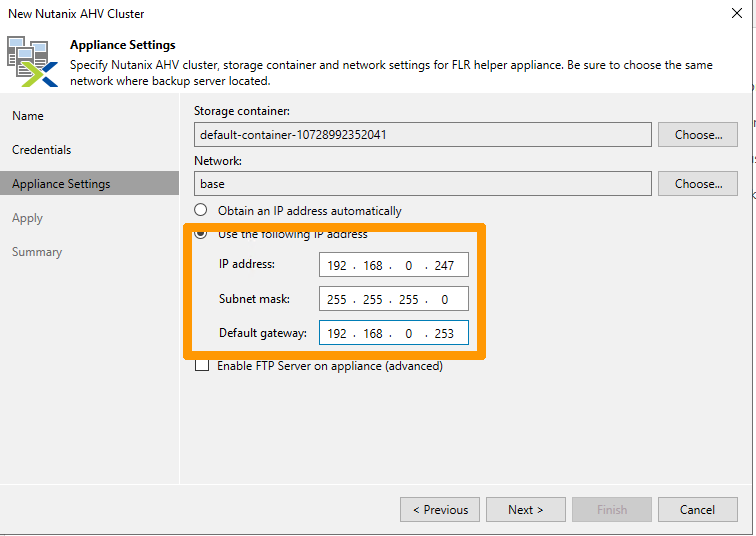Screen dimensions: 756x536
Task: Click the Subnet mask field
Action: 394,299
